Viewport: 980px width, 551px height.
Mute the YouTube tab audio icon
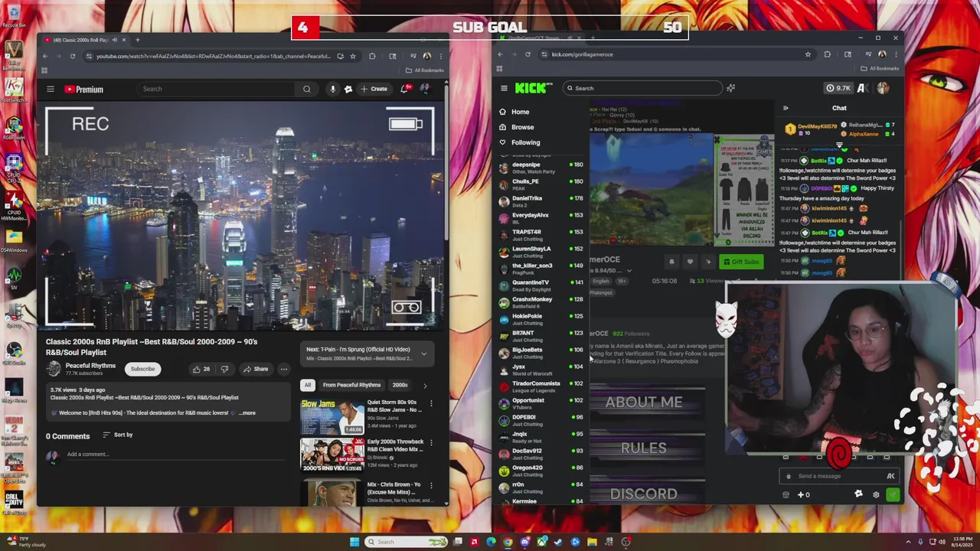pyautogui.click(x=115, y=40)
